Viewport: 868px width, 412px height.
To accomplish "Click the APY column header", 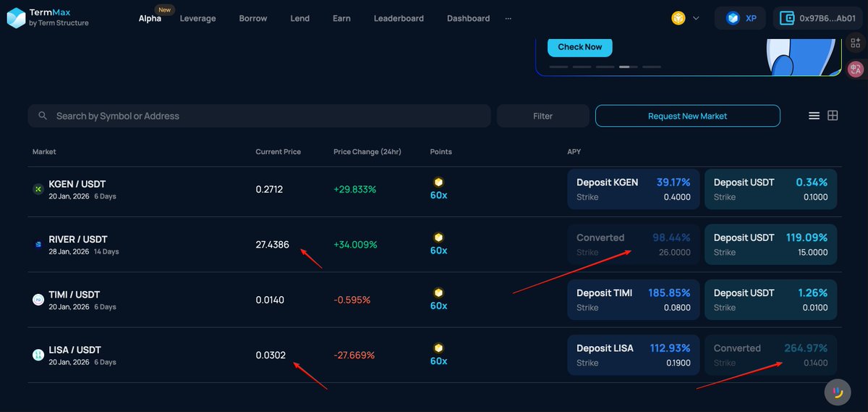I will tap(574, 152).
